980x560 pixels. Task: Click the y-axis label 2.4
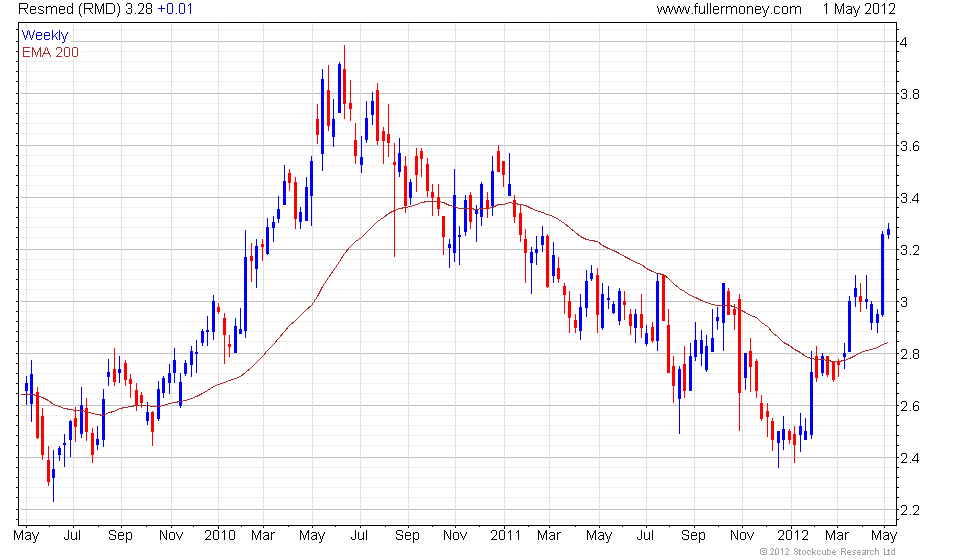click(909, 458)
